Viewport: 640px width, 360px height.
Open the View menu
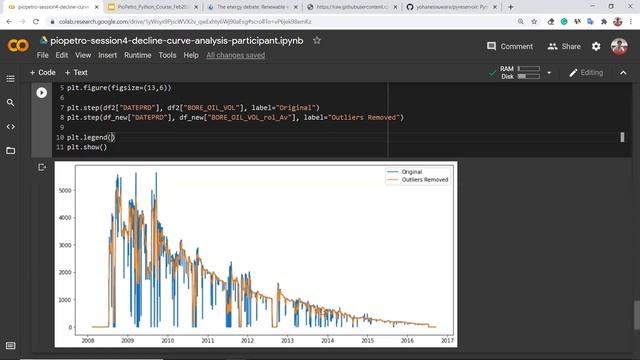pos(83,55)
